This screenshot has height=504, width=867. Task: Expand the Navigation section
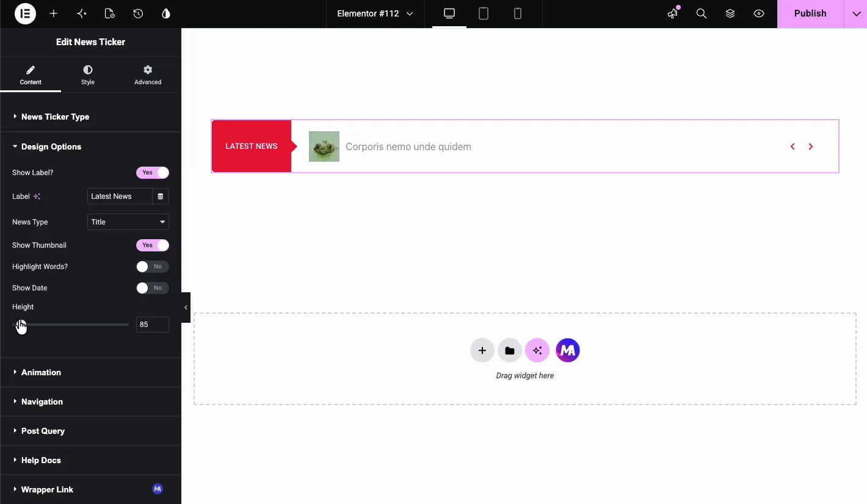[91, 401]
